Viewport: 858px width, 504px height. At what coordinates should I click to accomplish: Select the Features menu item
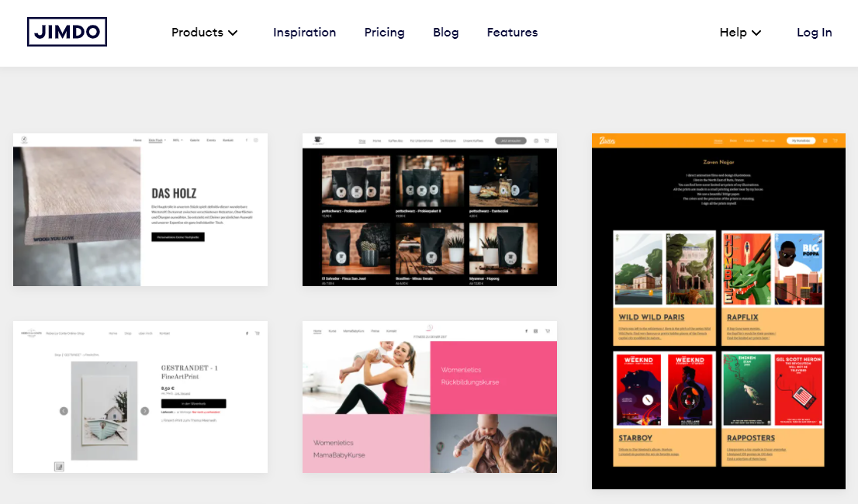pos(512,33)
